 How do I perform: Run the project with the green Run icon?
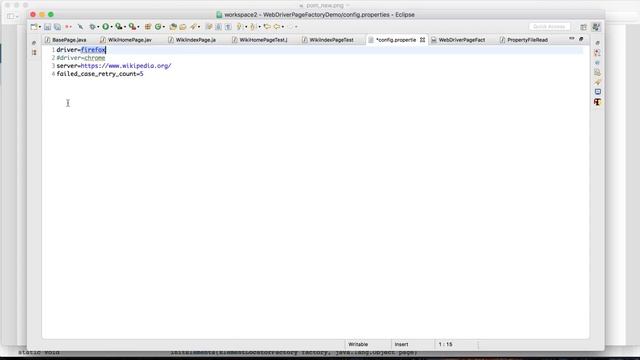point(106,27)
